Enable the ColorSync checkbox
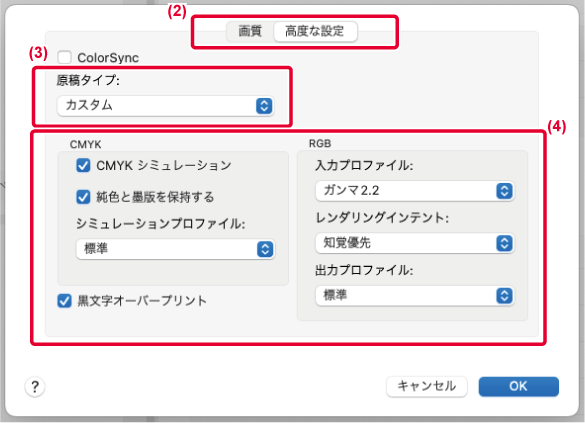 pos(65,57)
